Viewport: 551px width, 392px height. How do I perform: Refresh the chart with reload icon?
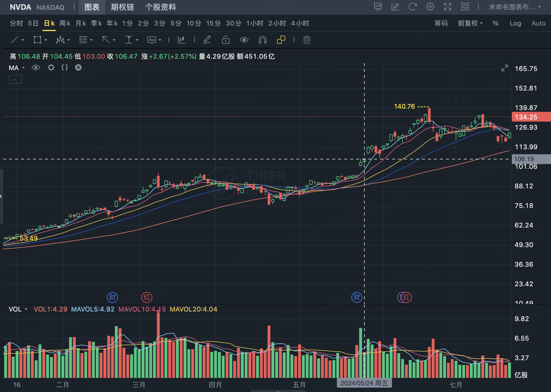coord(413,7)
